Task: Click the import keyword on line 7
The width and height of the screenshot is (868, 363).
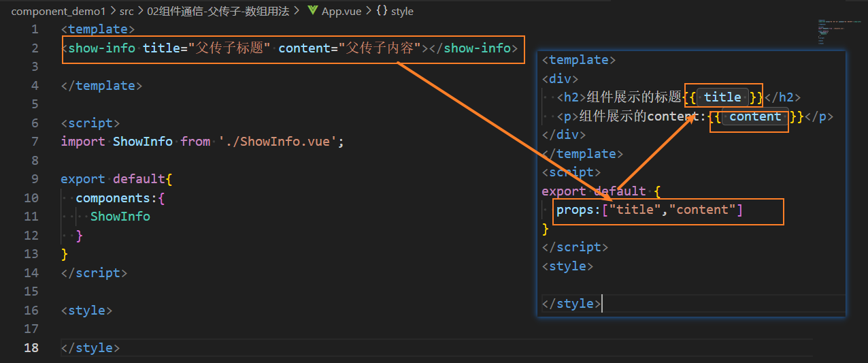Action: point(83,142)
